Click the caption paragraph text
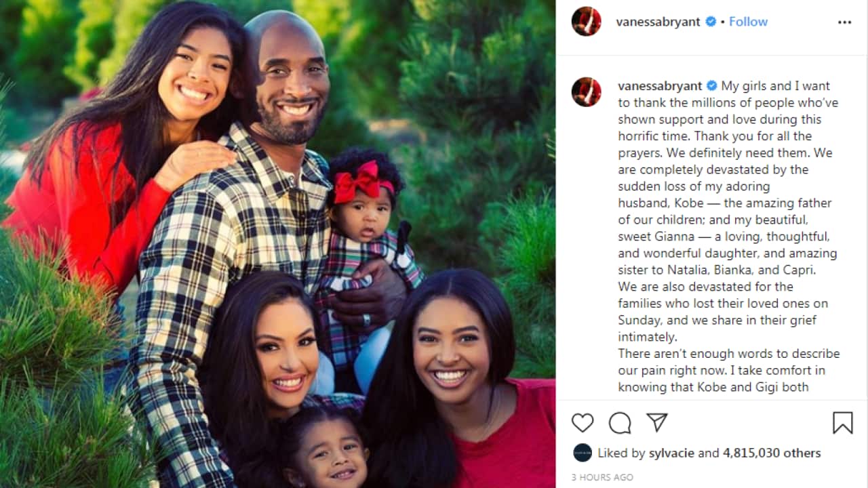Viewport: 868px width, 488px height. [x=729, y=237]
